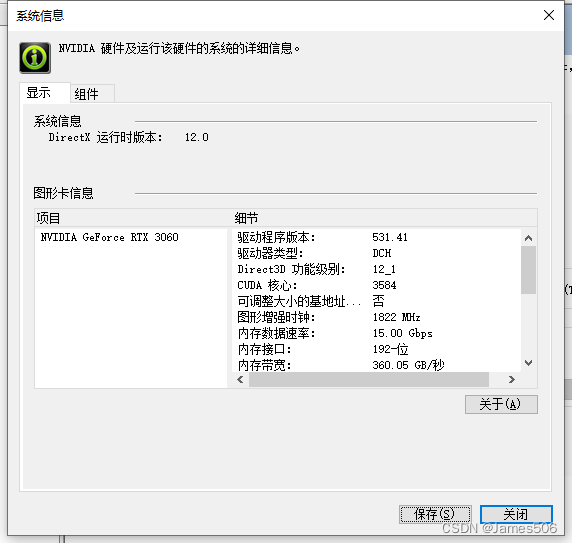Select resizable BAR value 否

tap(378, 302)
